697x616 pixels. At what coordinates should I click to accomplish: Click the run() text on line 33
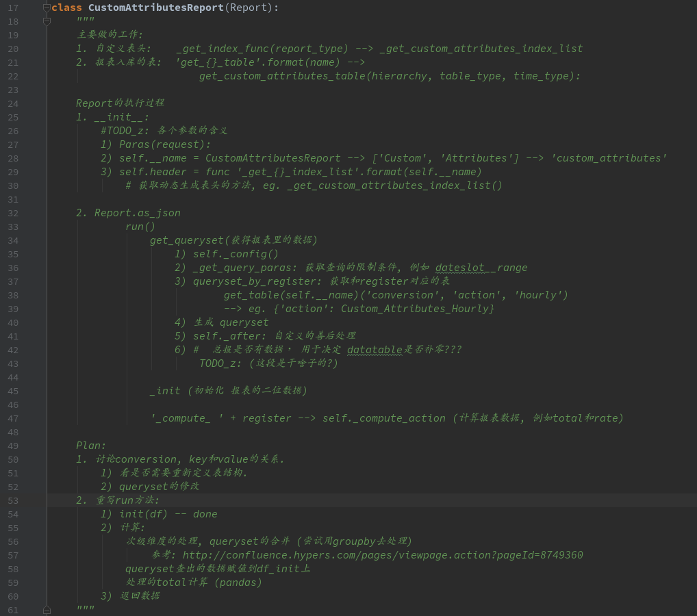pos(140,227)
